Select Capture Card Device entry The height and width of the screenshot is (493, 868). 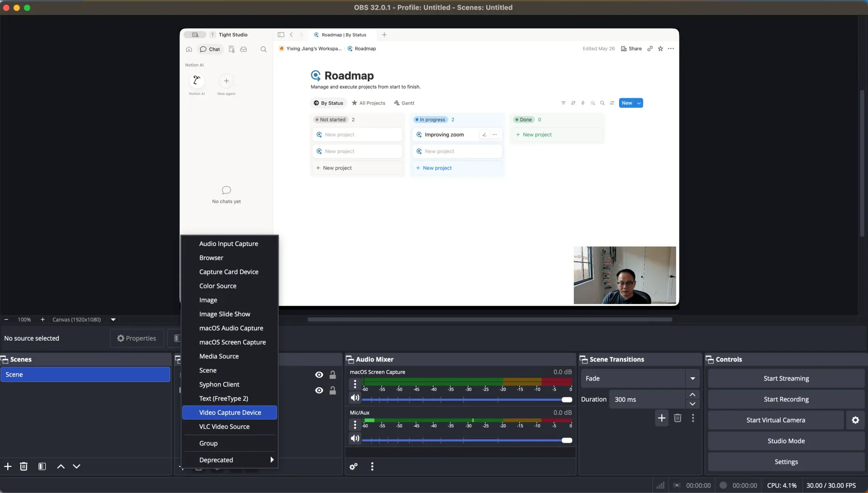pos(230,272)
